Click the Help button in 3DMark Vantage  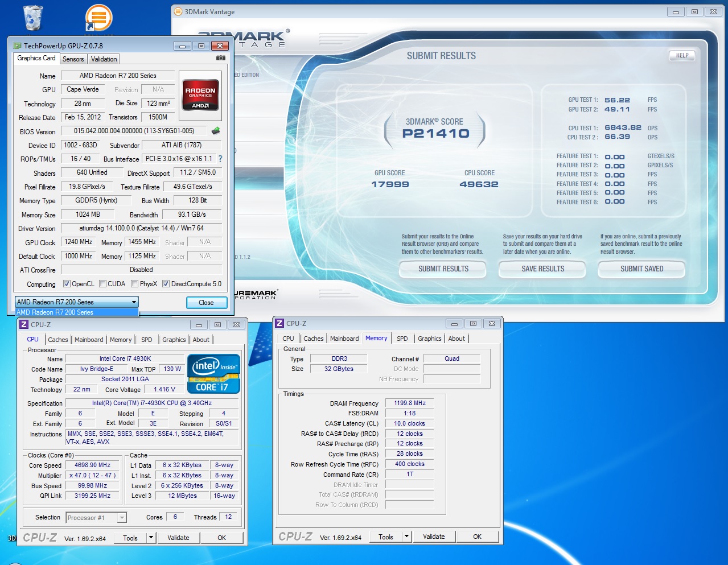pyautogui.click(x=682, y=56)
